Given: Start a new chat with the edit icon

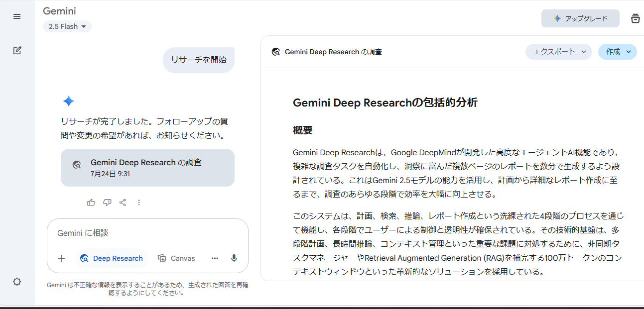Looking at the screenshot, I should [17, 50].
